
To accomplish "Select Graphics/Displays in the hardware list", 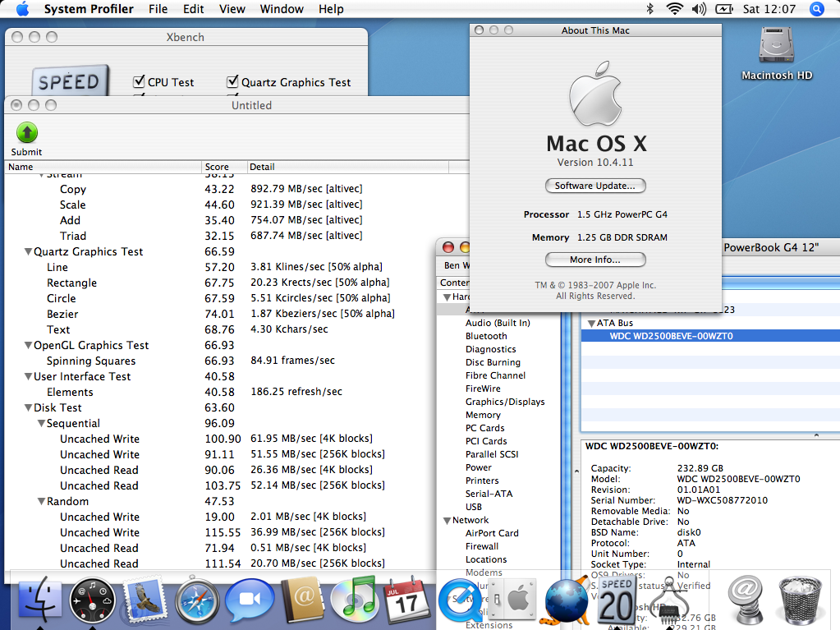I will click(x=504, y=402).
